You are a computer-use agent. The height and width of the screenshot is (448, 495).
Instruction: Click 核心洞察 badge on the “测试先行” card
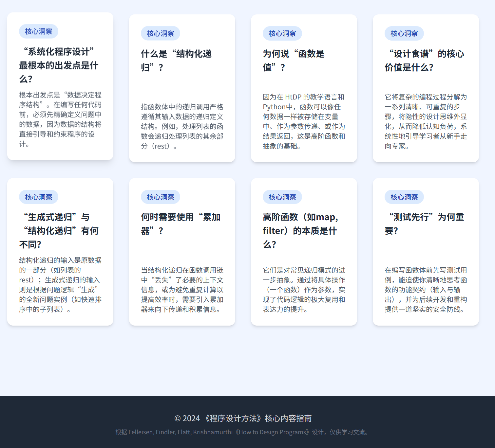(x=404, y=197)
